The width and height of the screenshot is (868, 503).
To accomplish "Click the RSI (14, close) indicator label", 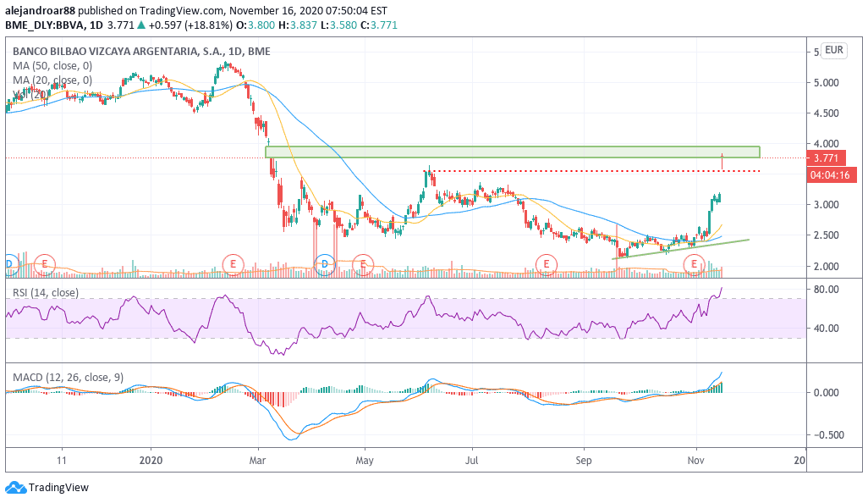I will 46,292.
